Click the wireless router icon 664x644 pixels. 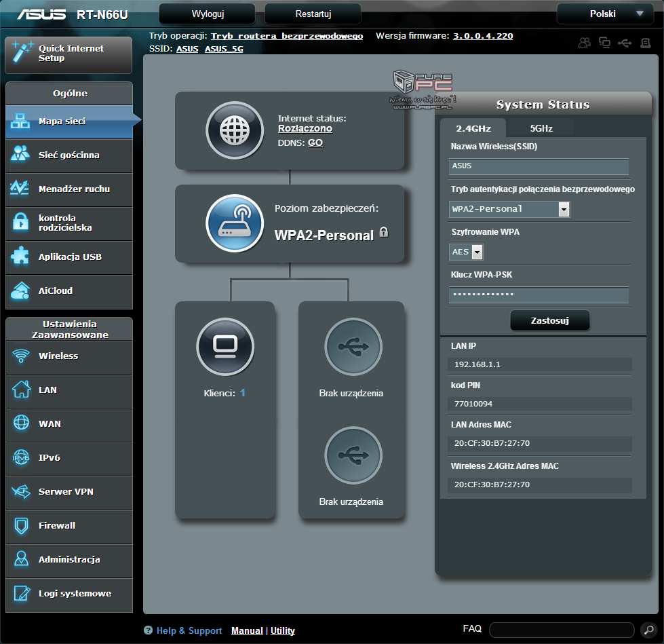coord(235,223)
